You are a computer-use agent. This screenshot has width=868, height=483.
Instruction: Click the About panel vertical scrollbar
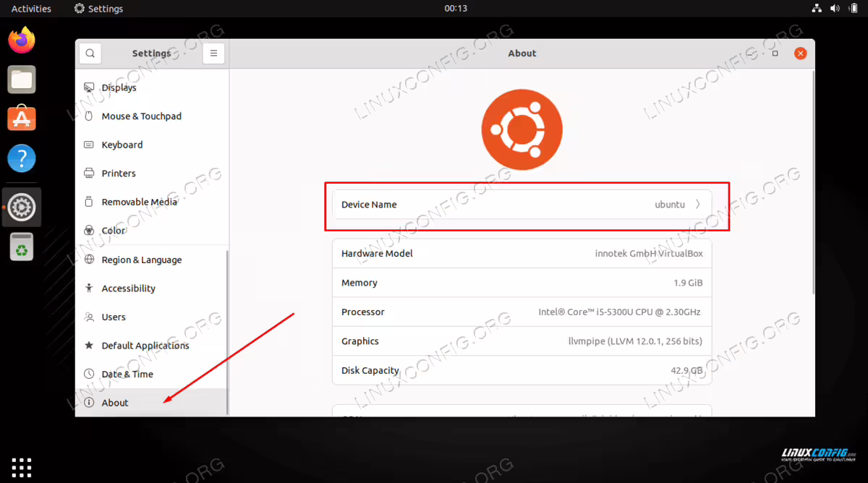pyautogui.click(x=813, y=181)
